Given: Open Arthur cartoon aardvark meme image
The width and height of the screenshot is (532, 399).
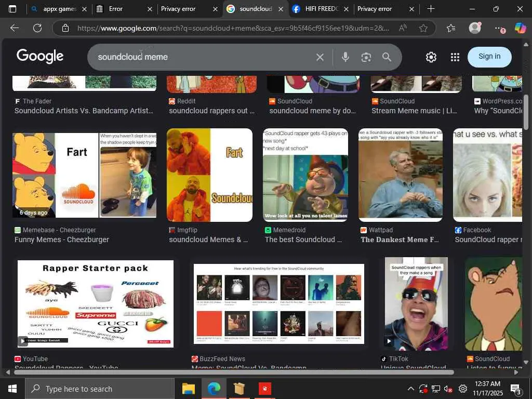Looking at the screenshot, I should coord(494,304).
